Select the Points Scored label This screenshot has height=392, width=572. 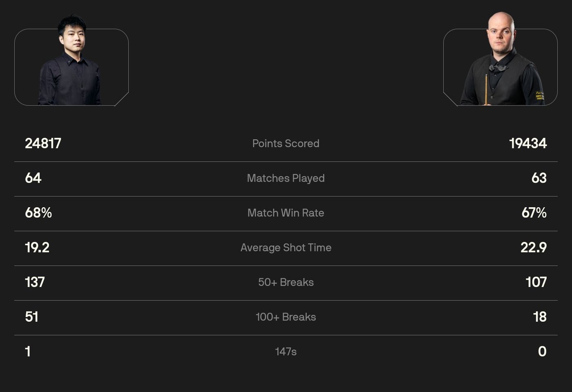pyautogui.click(x=286, y=143)
